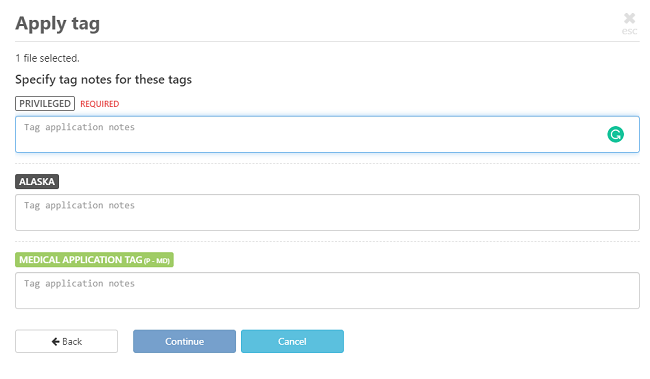Select the green MEDICAL APPLICATION TAG badge
Viewport: 650px width, 379px height.
point(94,260)
